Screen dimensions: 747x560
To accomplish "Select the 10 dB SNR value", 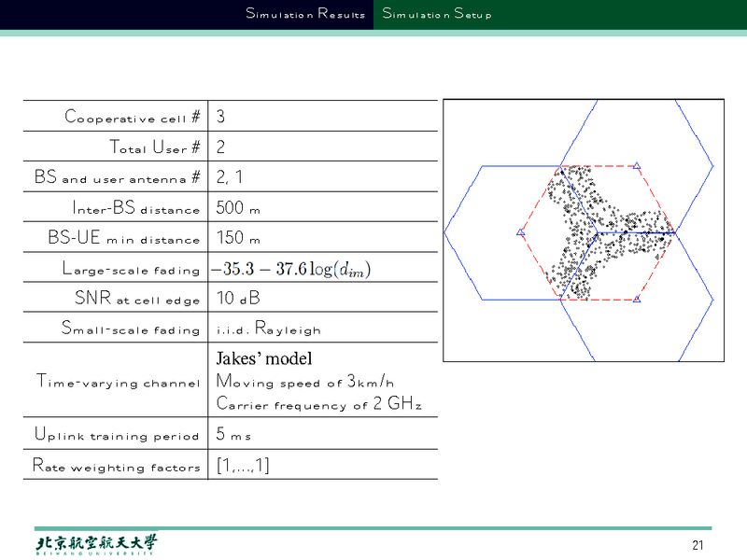I will click(237, 300).
